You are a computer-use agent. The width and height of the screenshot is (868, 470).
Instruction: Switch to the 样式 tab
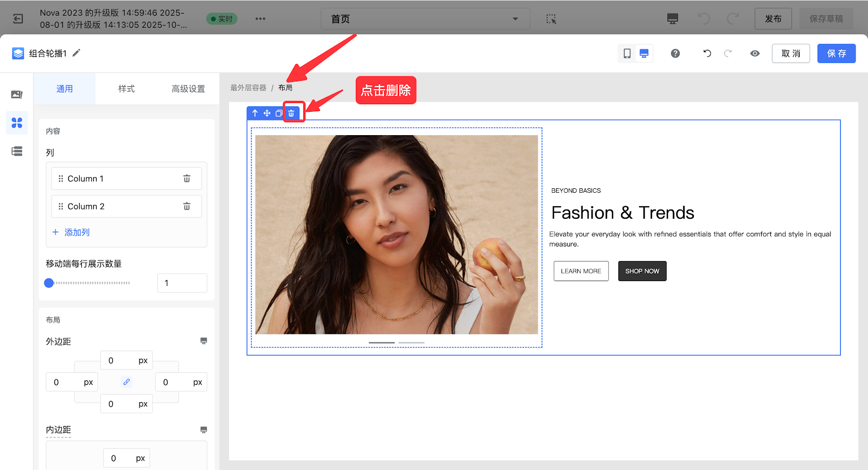coord(126,89)
